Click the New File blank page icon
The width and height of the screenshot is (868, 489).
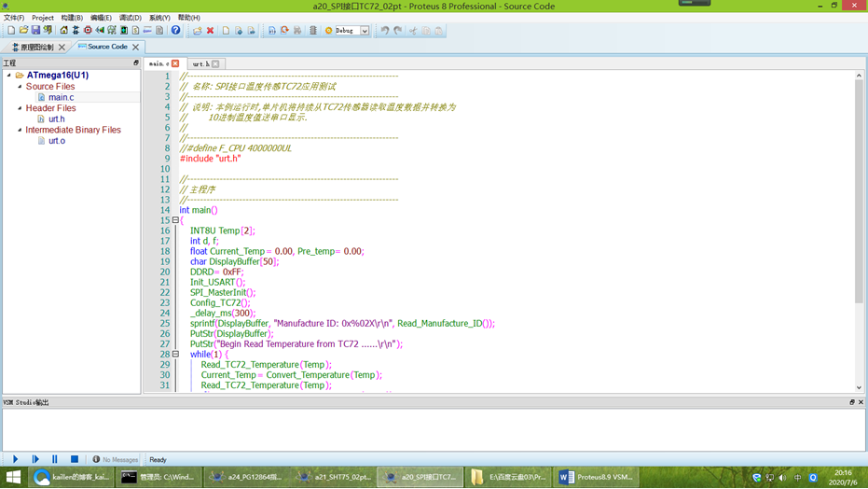(226, 31)
